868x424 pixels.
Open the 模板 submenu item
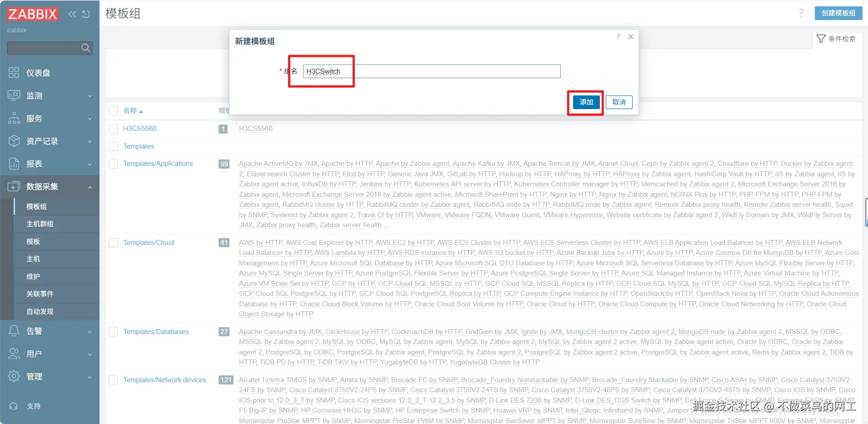(x=57, y=241)
